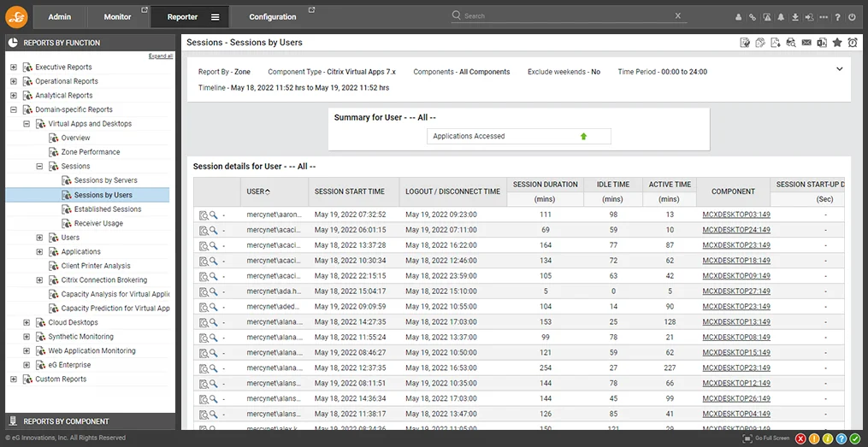Collapse the Virtual Apps and Desktops node
This screenshot has height=447, width=868.
click(x=26, y=124)
